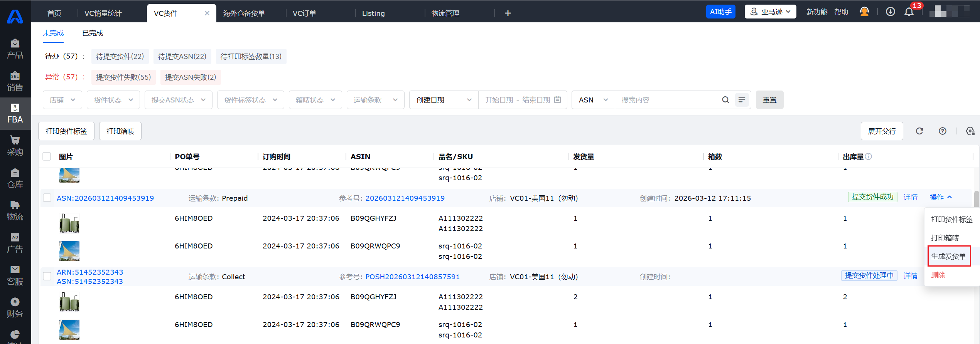Image resolution: width=980 pixels, height=344 pixels.
Task: Open table column settings gear icon
Action: (x=970, y=131)
